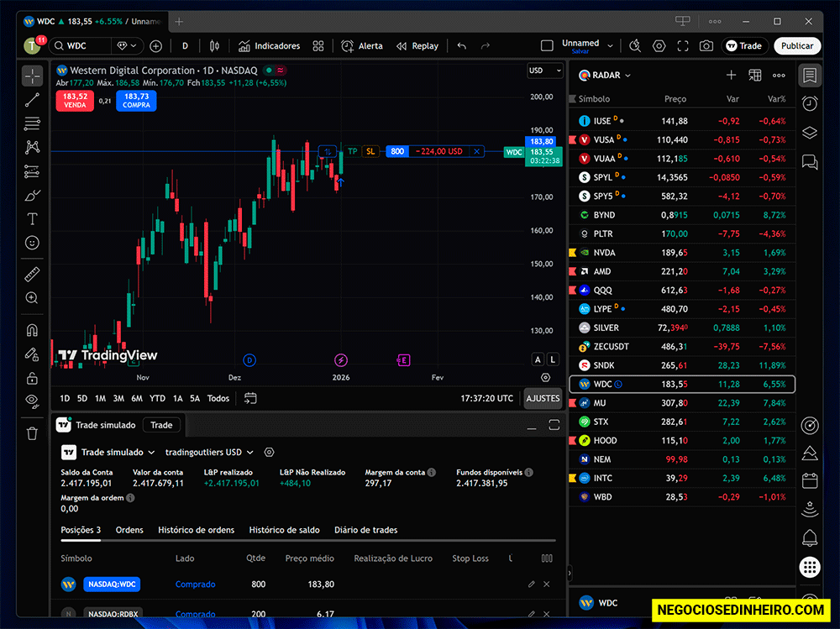Toggle auto scale A button

click(x=538, y=359)
